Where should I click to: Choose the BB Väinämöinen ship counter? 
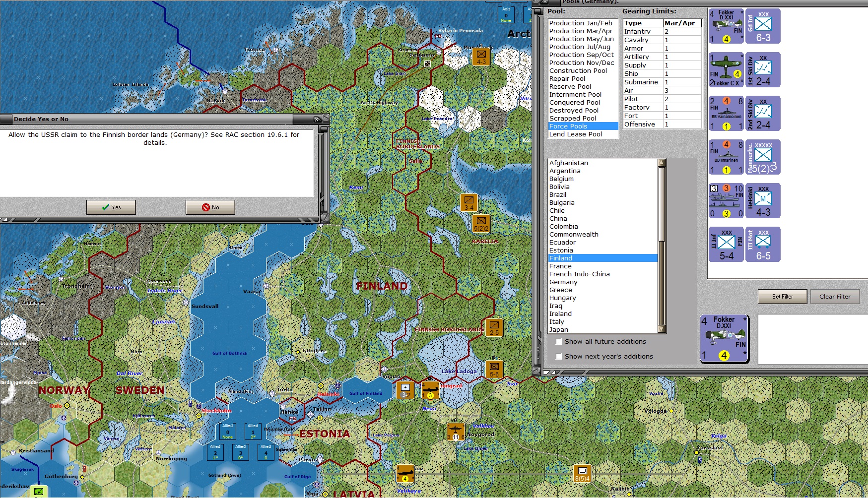(726, 114)
